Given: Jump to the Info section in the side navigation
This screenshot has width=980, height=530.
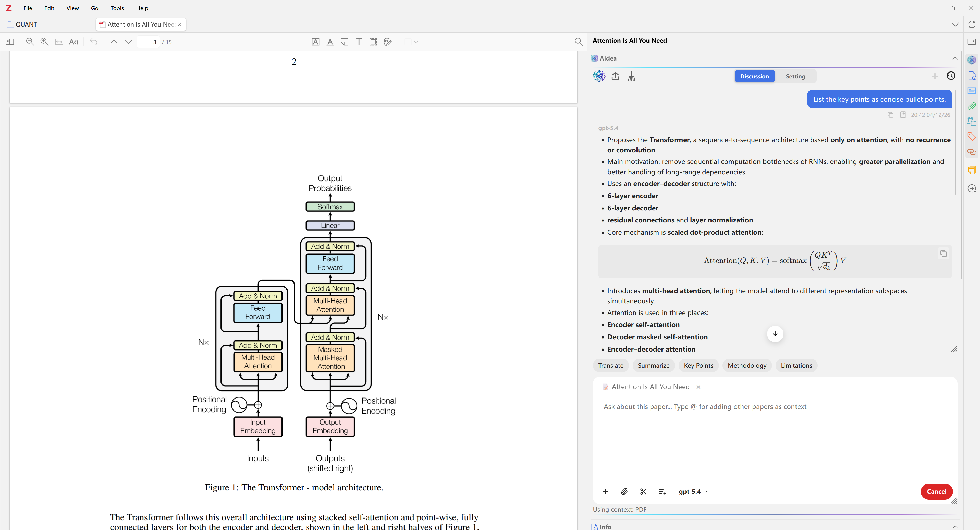Looking at the screenshot, I should click(972, 75).
